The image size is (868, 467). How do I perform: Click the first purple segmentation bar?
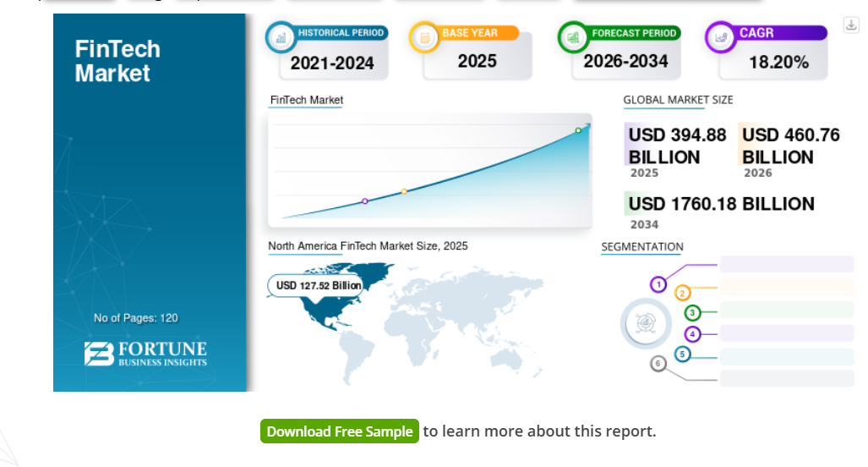[787, 264]
